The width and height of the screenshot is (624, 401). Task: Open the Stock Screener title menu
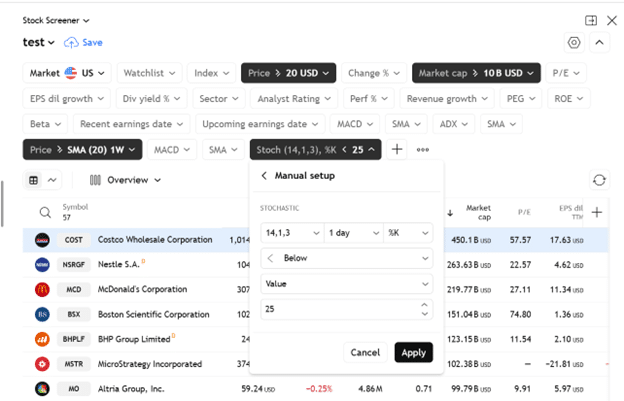pos(56,20)
